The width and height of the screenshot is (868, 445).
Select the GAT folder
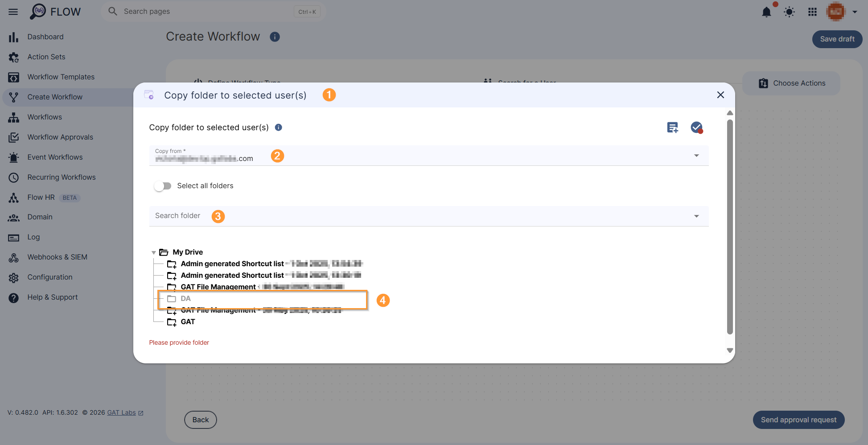click(x=188, y=322)
